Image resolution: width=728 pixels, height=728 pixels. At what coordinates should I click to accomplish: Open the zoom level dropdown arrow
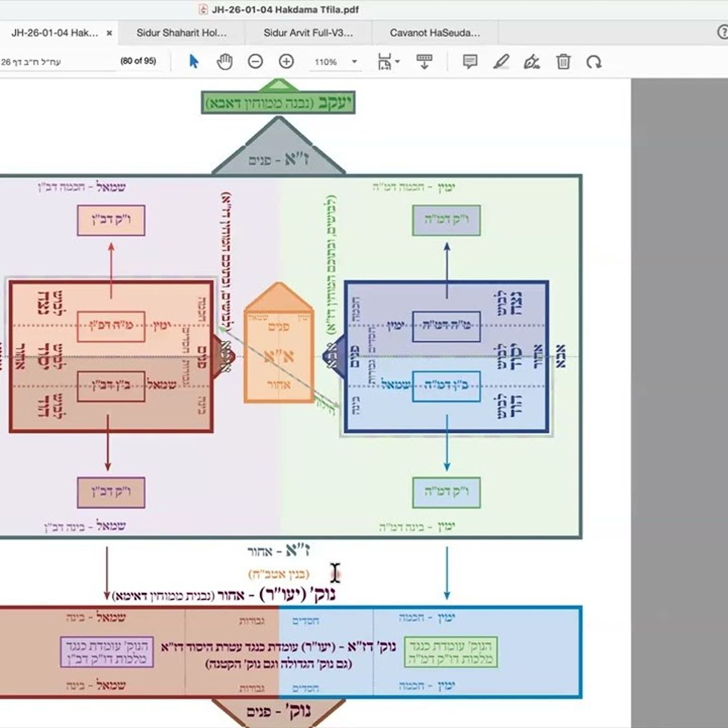click(x=355, y=61)
